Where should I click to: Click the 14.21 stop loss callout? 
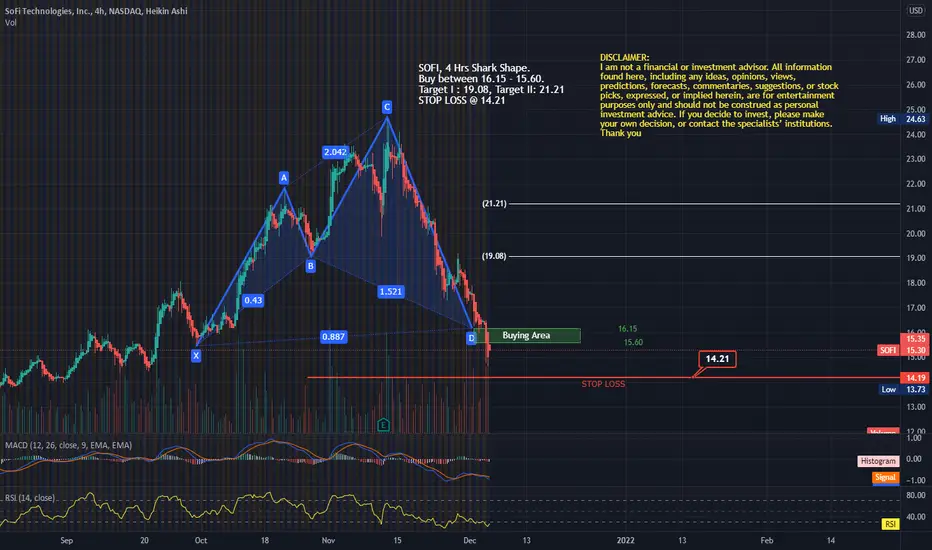click(717, 359)
